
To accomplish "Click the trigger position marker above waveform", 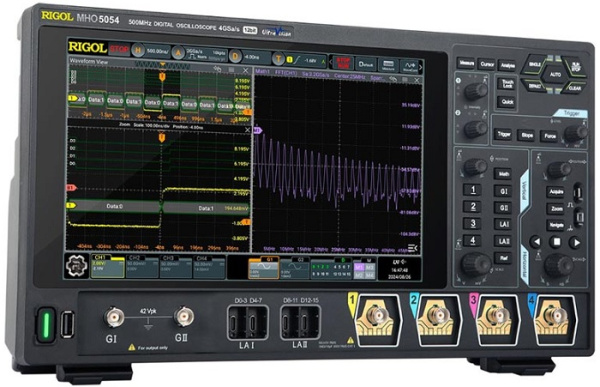I will pyautogui.click(x=162, y=76).
